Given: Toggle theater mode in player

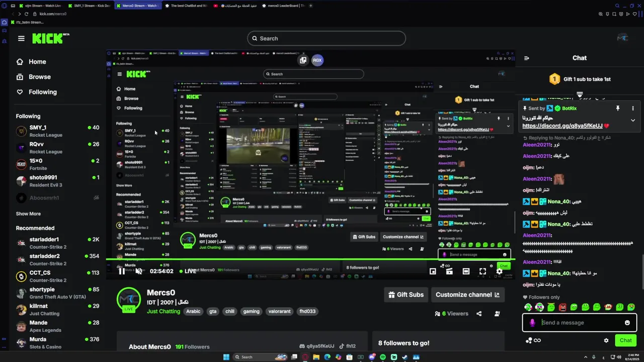Looking at the screenshot, I should click(466, 271).
